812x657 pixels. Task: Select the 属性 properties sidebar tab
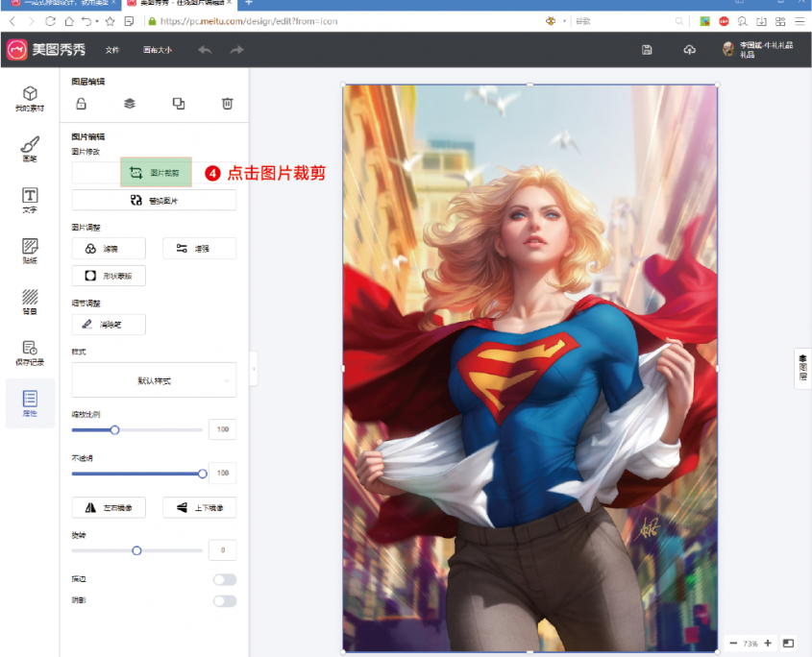tap(30, 403)
